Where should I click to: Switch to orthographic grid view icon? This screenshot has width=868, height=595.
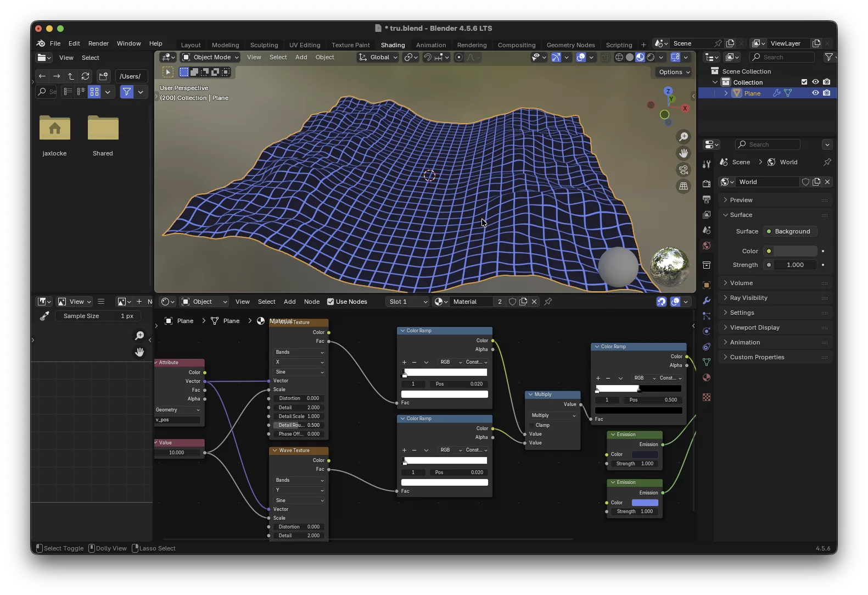click(684, 186)
